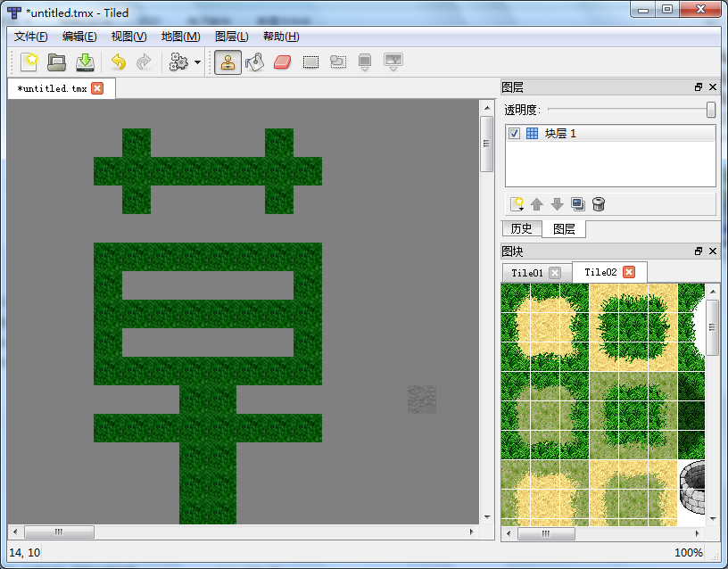Screen dimensions: 728x569
Task: Open the 视图 menu
Action: [x=129, y=37]
